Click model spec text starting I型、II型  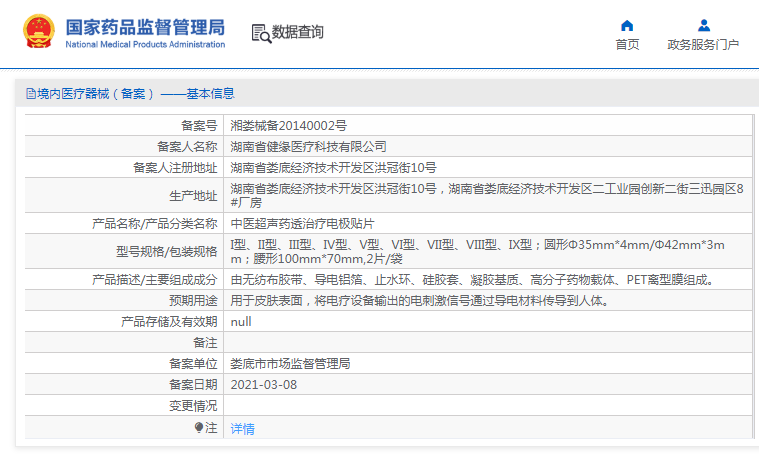click(478, 252)
